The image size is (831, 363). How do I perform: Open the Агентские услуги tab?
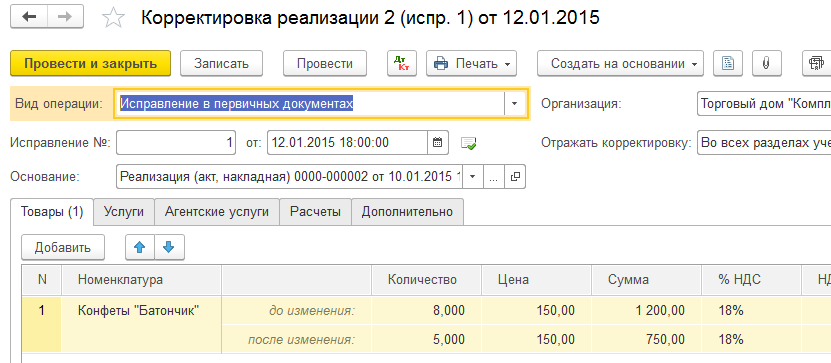(x=217, y=212)
